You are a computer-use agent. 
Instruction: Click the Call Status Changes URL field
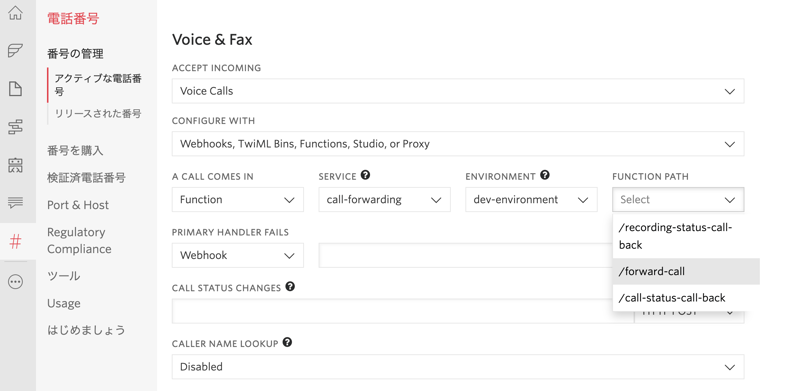(x=403, y=311)
